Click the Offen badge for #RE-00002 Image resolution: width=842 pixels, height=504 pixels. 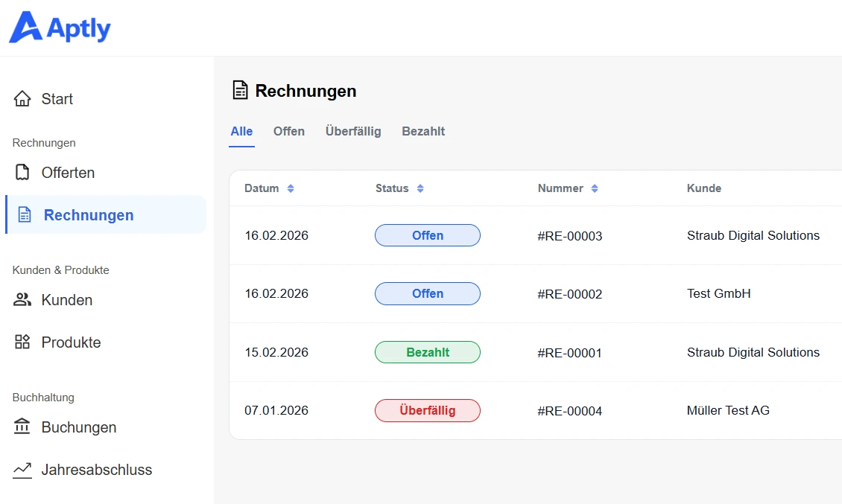(x=428, y=293)
